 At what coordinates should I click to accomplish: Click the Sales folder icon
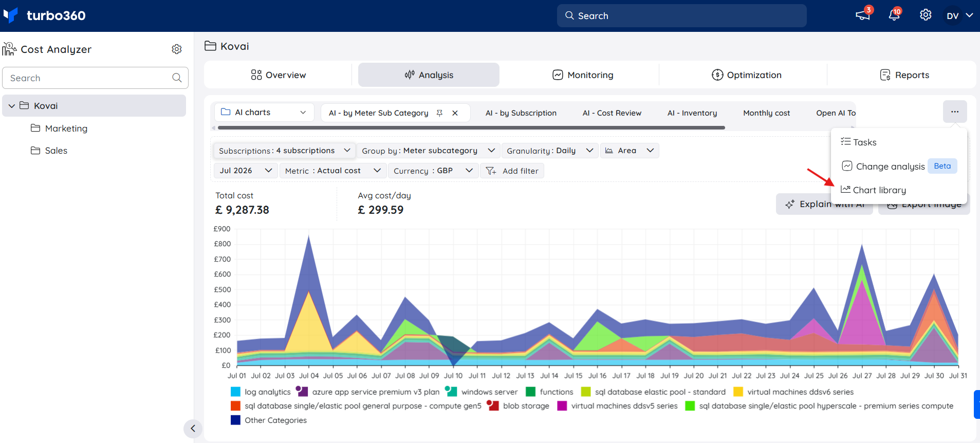click(35, 150)
